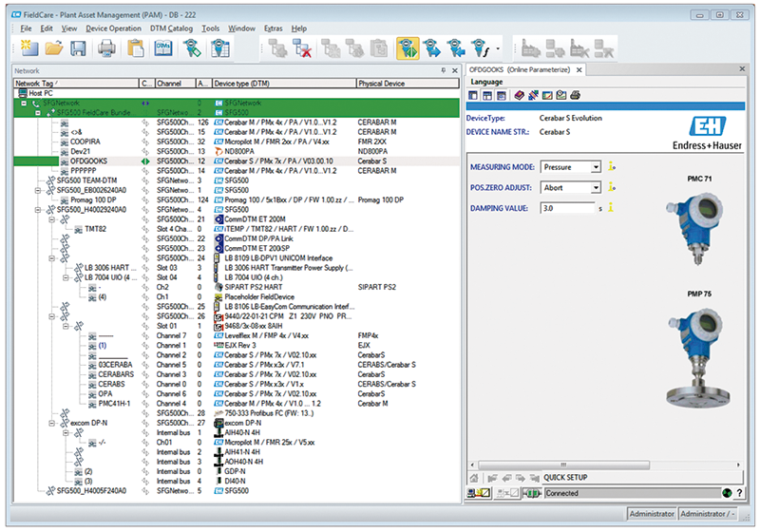This screenshot has width=760, height=532.
Task: Open the DTM catalog book icon
Action: (x=163, y=47)
